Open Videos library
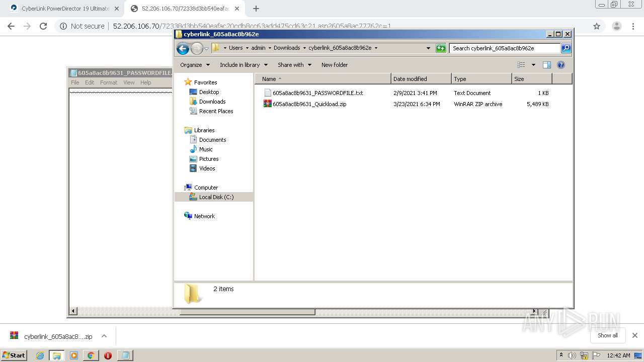The image size is (644, 362). coord(207,168)
